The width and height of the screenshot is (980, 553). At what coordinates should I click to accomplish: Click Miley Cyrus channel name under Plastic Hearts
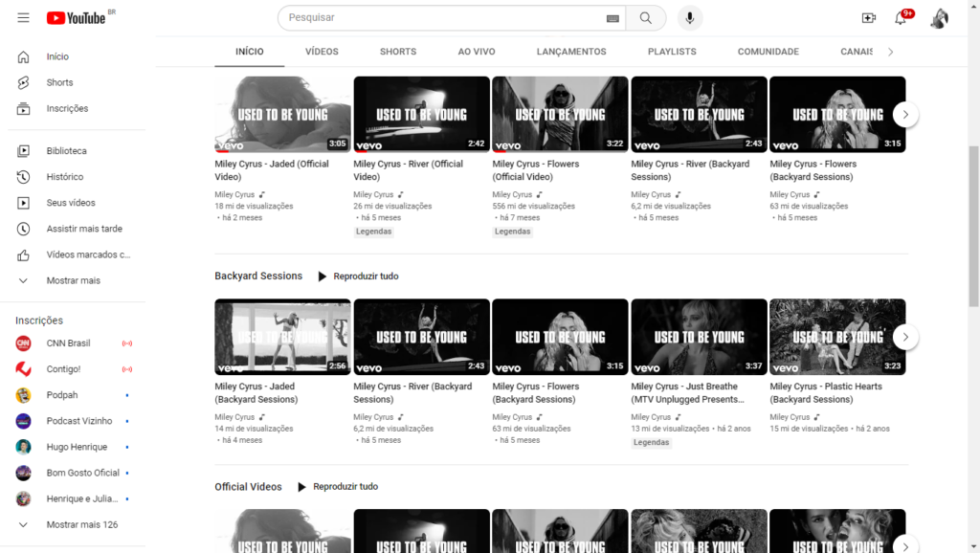tap(790, 417)
